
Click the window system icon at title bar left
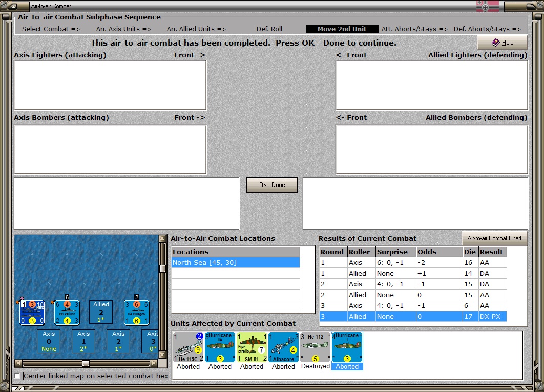[13, 6]
